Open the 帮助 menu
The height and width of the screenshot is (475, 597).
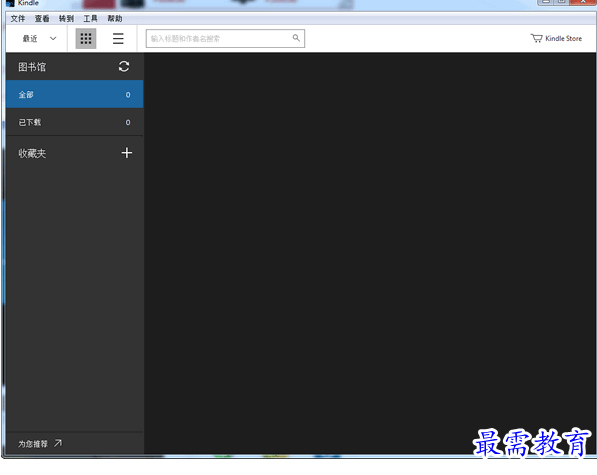click(x=115, y=19)
